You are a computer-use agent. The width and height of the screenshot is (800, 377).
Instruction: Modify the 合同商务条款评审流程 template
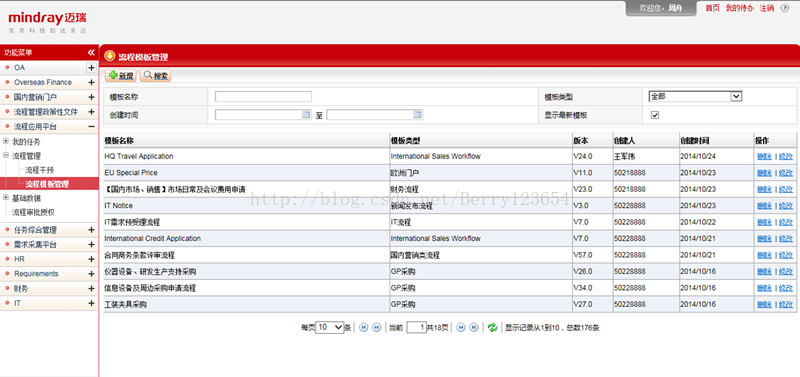point(786,255)
